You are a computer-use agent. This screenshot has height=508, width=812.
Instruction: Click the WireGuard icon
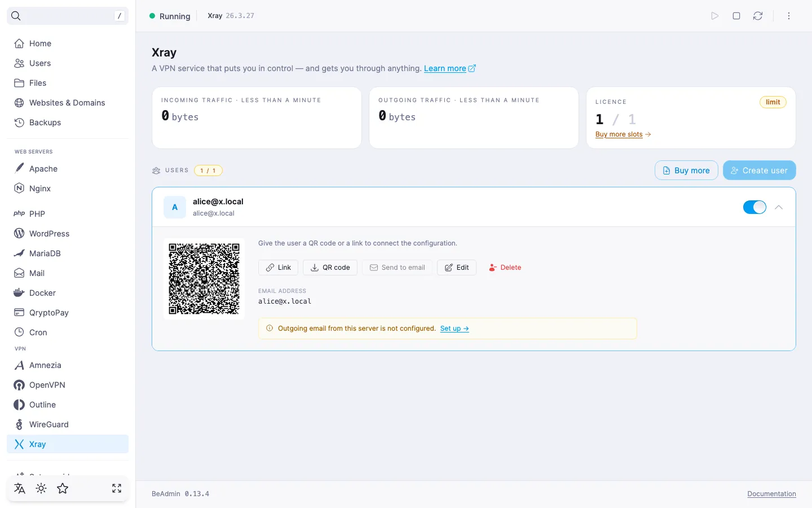[19, 424]
